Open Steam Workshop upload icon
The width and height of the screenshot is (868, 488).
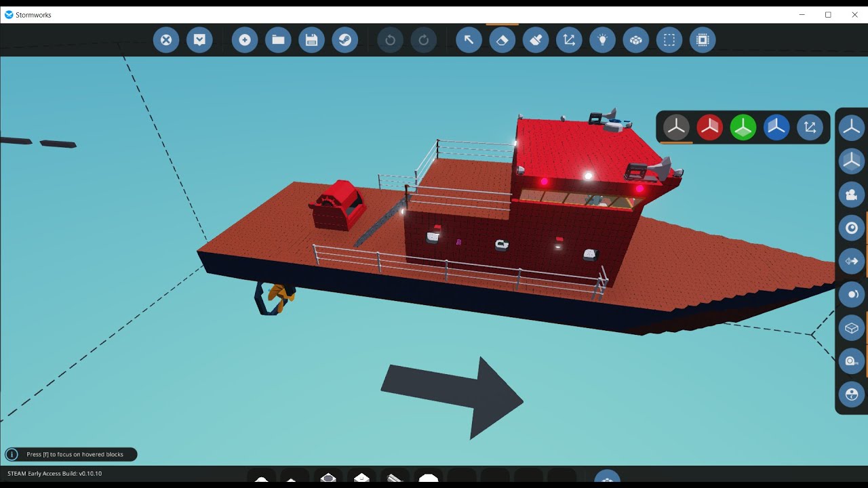tap(345, 40)
